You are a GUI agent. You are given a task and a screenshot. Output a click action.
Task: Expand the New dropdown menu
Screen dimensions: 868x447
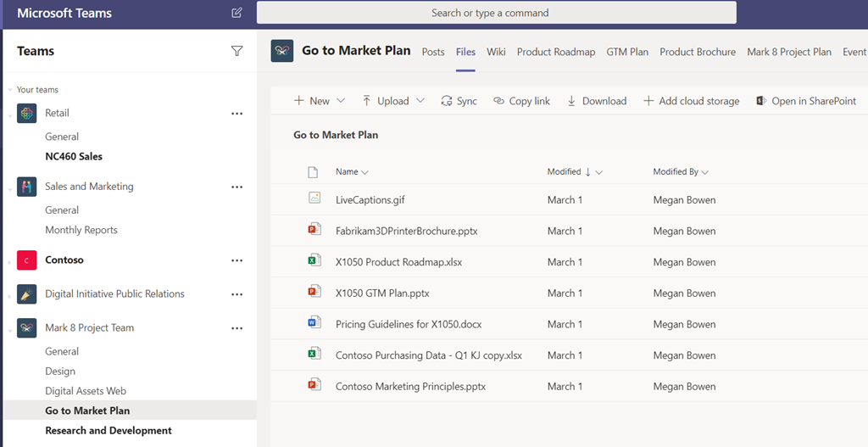coord(341,101)
